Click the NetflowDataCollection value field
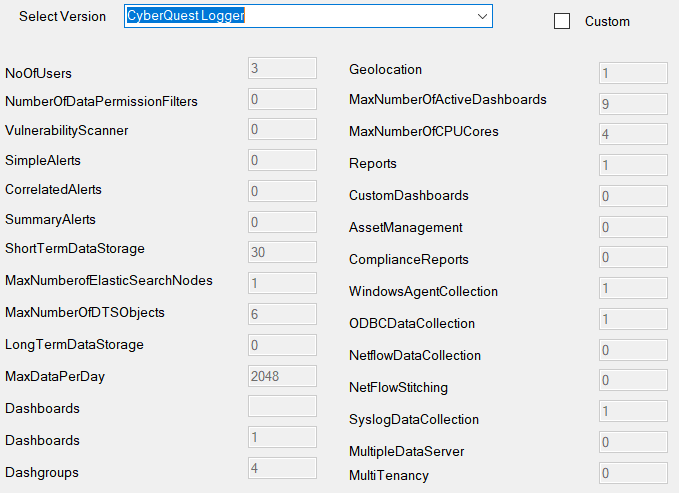Viewport: 679px width, 493px height. click(633, 350)
